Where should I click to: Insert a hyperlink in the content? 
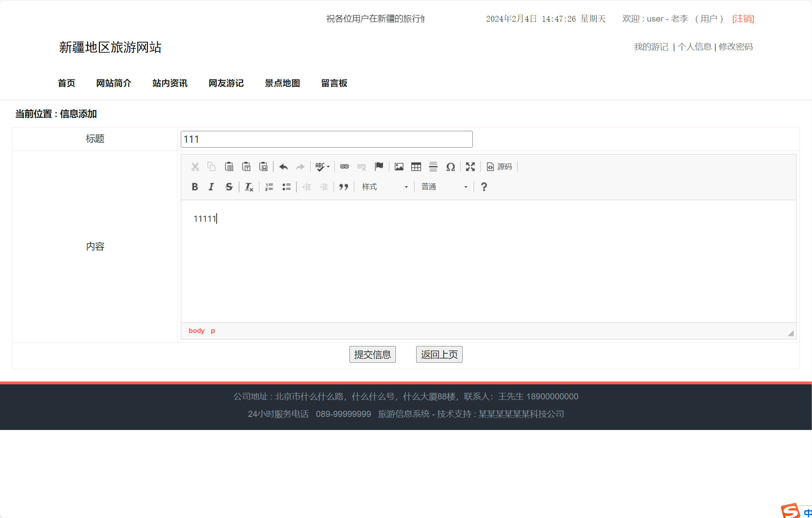click(x=344, y=167)
